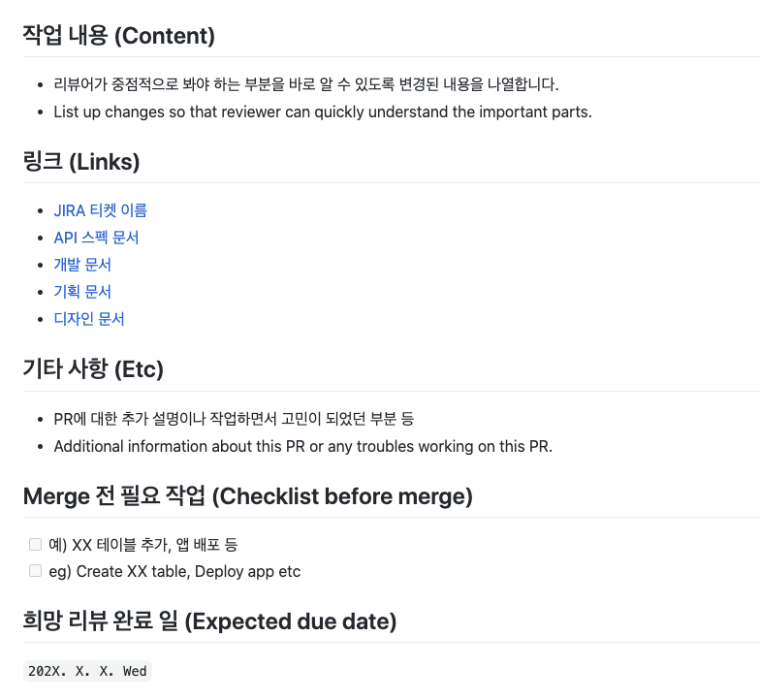Open the API 스펙 문서 link
Image resolution: width=760 pixels, height=700 pixels.
(96, 238)
